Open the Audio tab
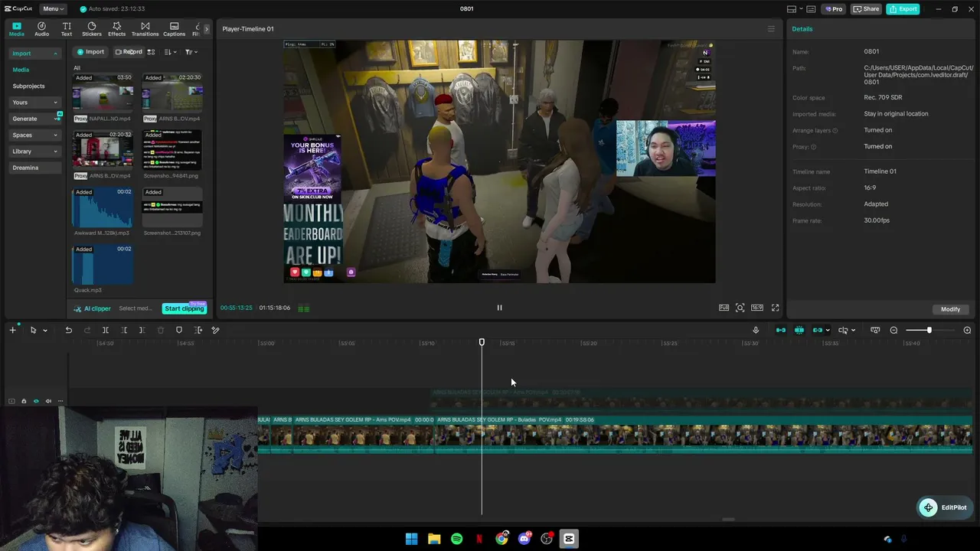Screen dimensions: 980x551 pos(41,29)
